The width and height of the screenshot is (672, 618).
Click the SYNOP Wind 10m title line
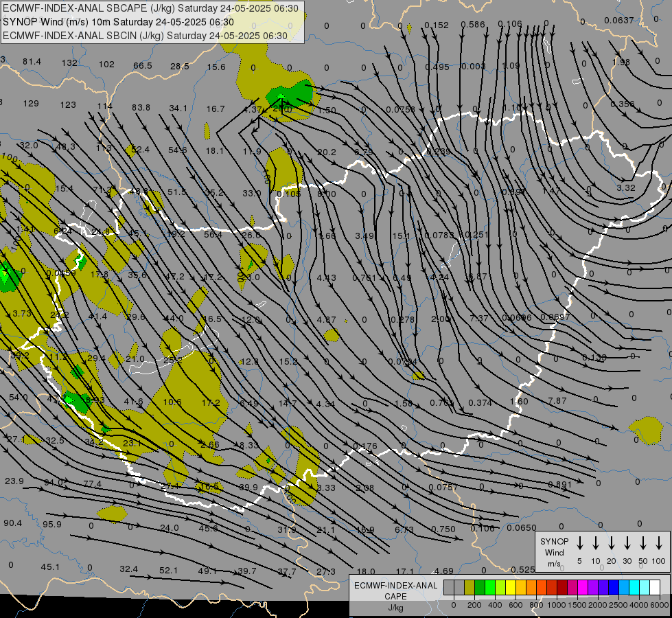click(118, 22)
